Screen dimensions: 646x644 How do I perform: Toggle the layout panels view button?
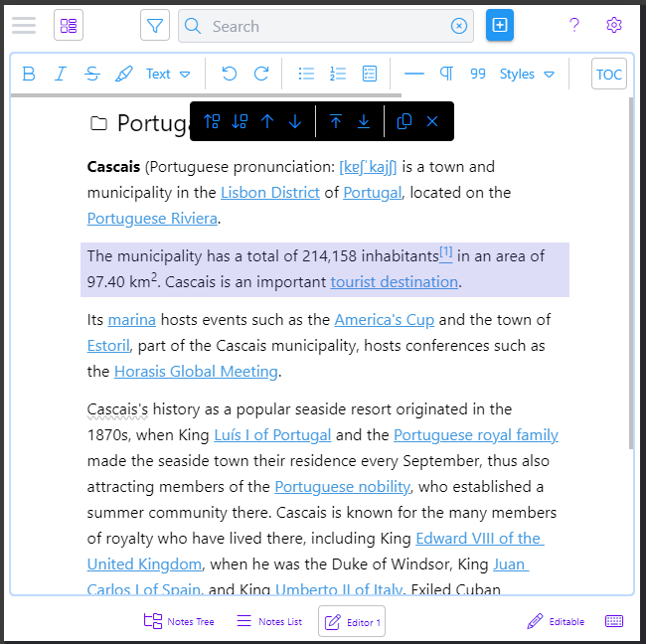[69, 26]
